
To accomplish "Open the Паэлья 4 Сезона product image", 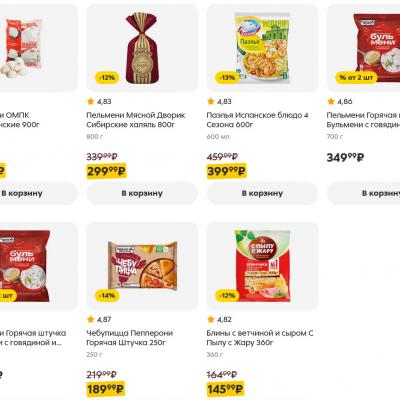I will 262,48.
